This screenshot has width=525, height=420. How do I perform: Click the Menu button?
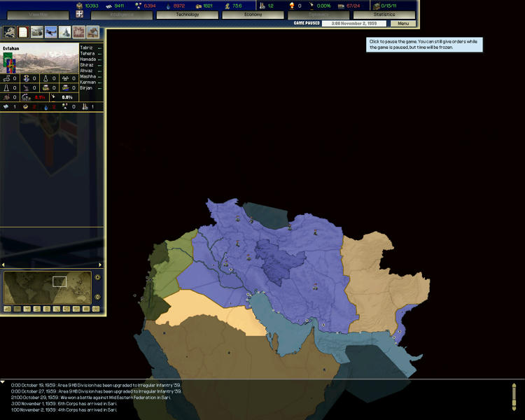(x=403, y=23)
